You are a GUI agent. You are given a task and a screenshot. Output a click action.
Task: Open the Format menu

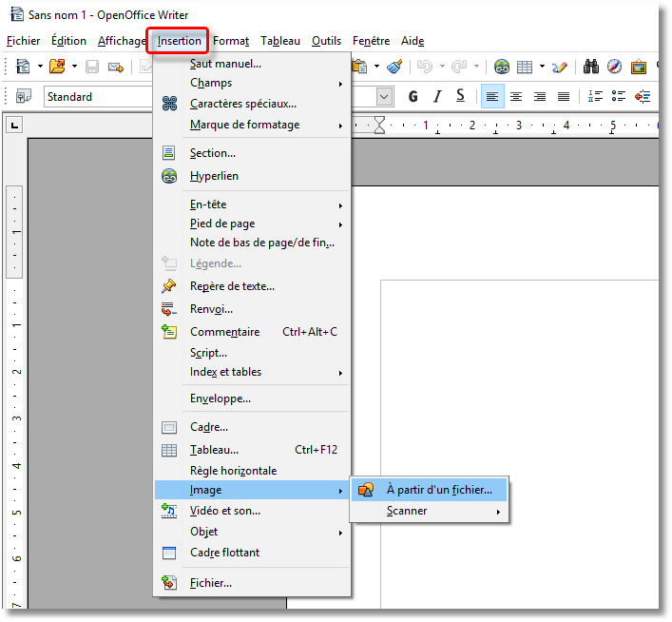pyautogui.click(x=231, y=41)
